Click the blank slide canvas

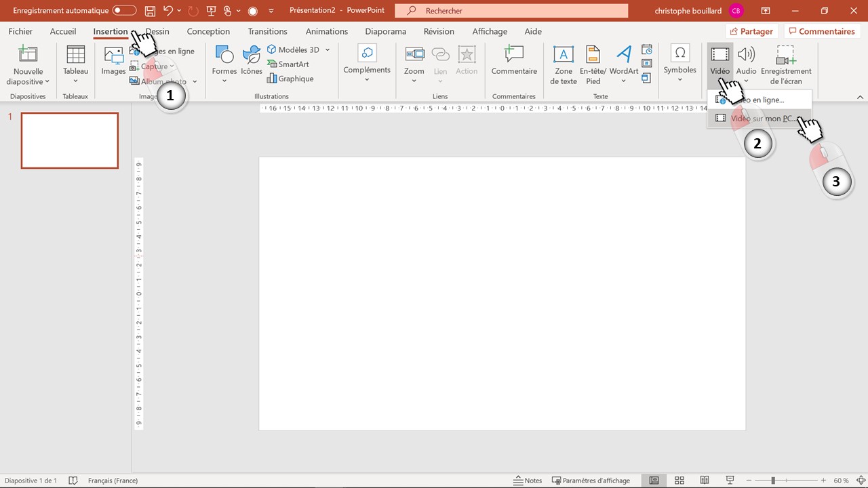[502, 293]
